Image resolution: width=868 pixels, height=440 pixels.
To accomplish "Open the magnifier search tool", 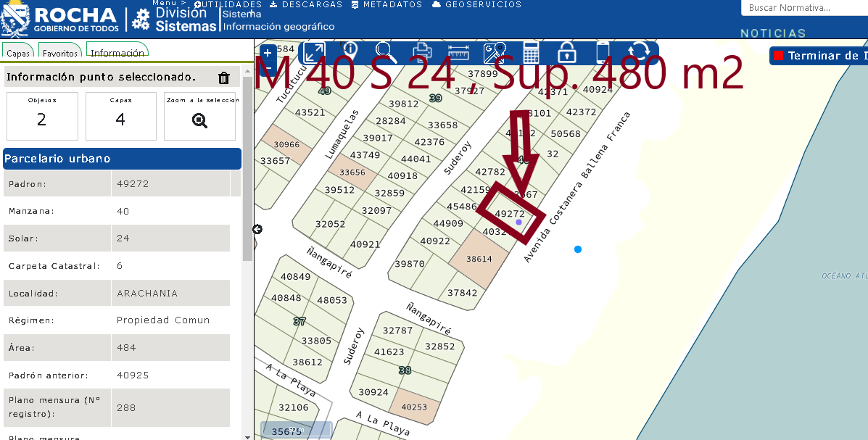I will 386,53.
